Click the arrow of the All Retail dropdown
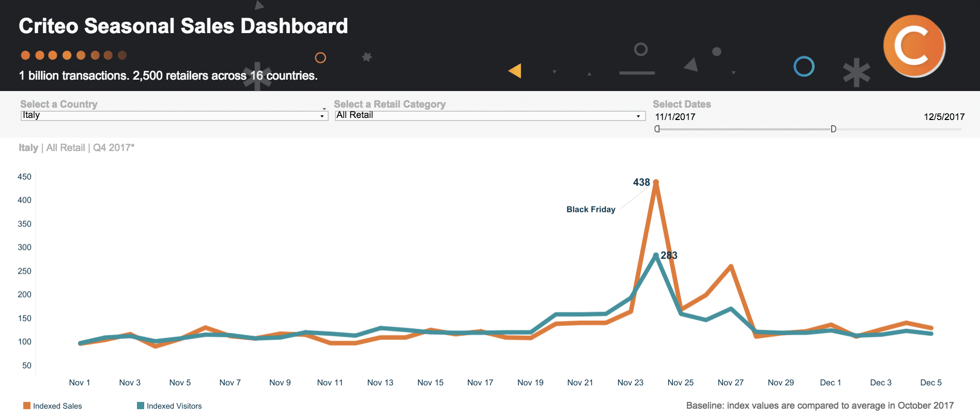The height and width of the screenshot is (419, 980). [x=638, y=116]
